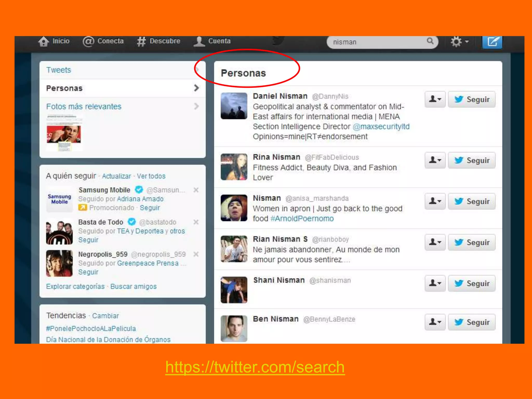Open @anisa_marshanda profile picture
532x399 pixels.
(234, 208)
